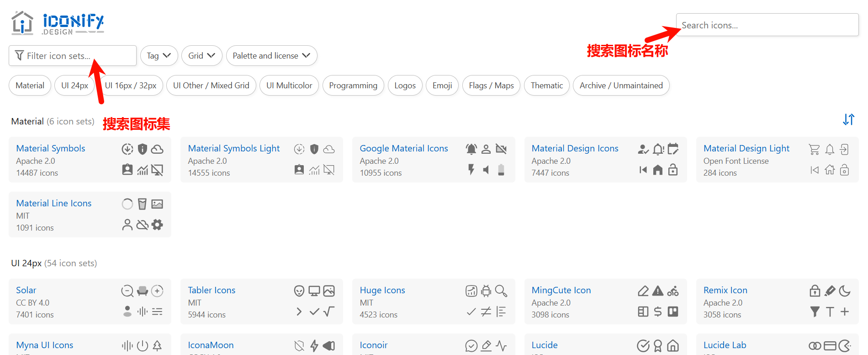Screen dimensions: 868x355
Task: Filter by the Emoji category
Action: click(442, 86)
